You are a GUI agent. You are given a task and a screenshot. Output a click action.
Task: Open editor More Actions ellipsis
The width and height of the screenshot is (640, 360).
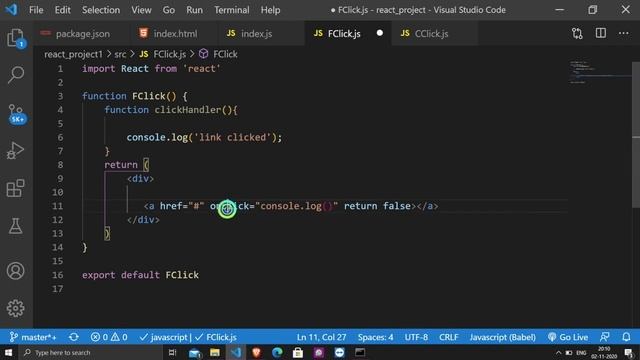click(624, 33)
